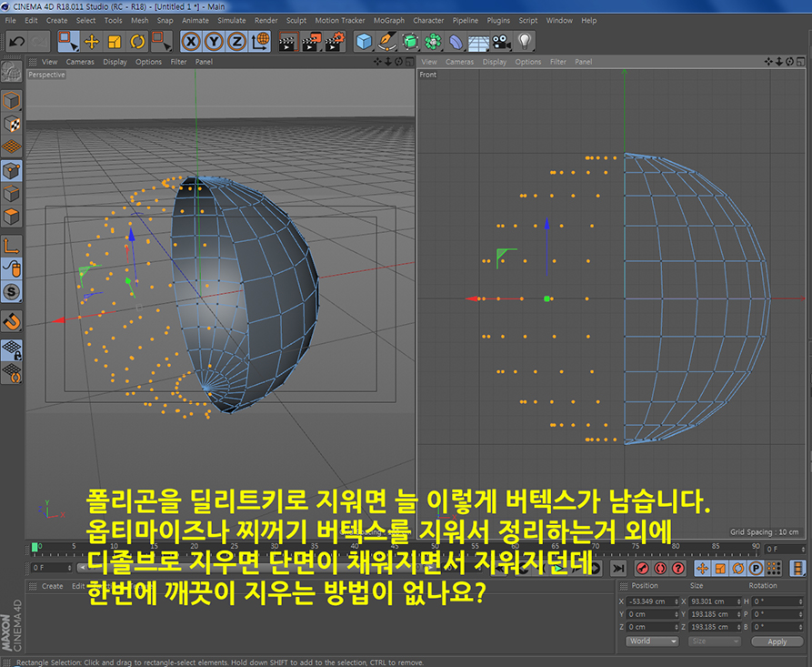Image resolution: width=812 pixels, height=667 pixels.
Task: Activate the Move tool
Action: pyautogui.click(x=92, y=42)
